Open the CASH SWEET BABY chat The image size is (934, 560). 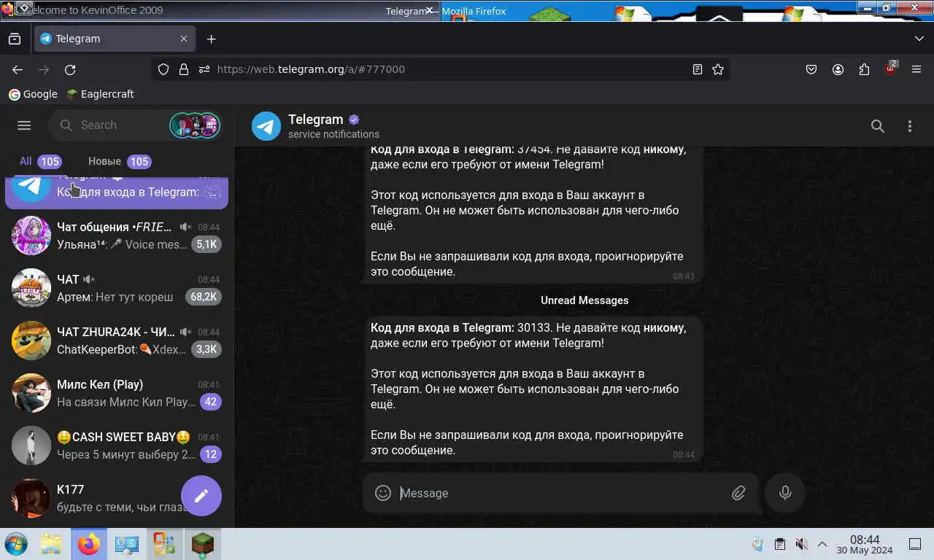[x=117, y=446]
